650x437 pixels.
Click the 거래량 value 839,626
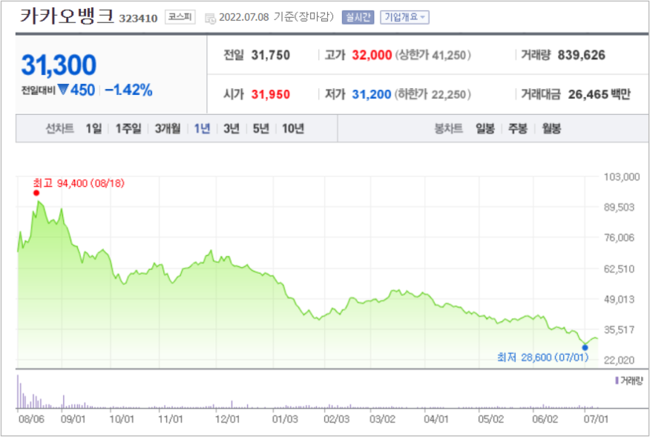click(x=581, y=55)
